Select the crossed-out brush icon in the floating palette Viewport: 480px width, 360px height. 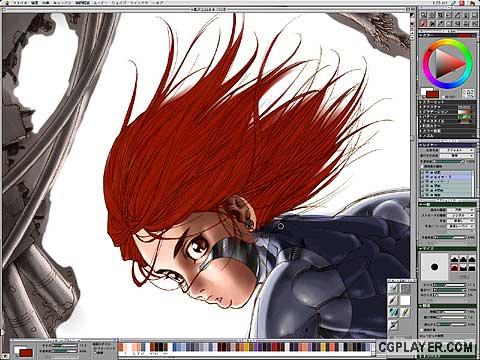[393, 325]
